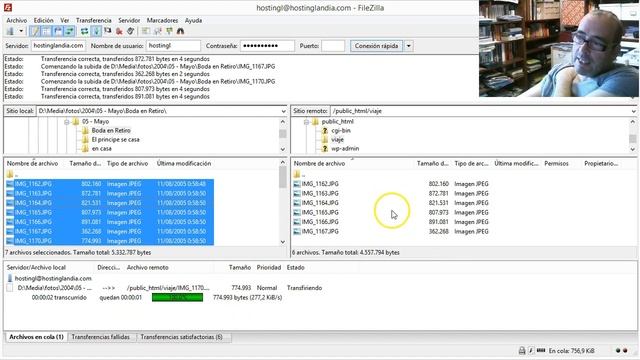Screen dimensions: 640x360
Task: Switch to Transferencias satisfactorias tab
Action: click(182, 337)
